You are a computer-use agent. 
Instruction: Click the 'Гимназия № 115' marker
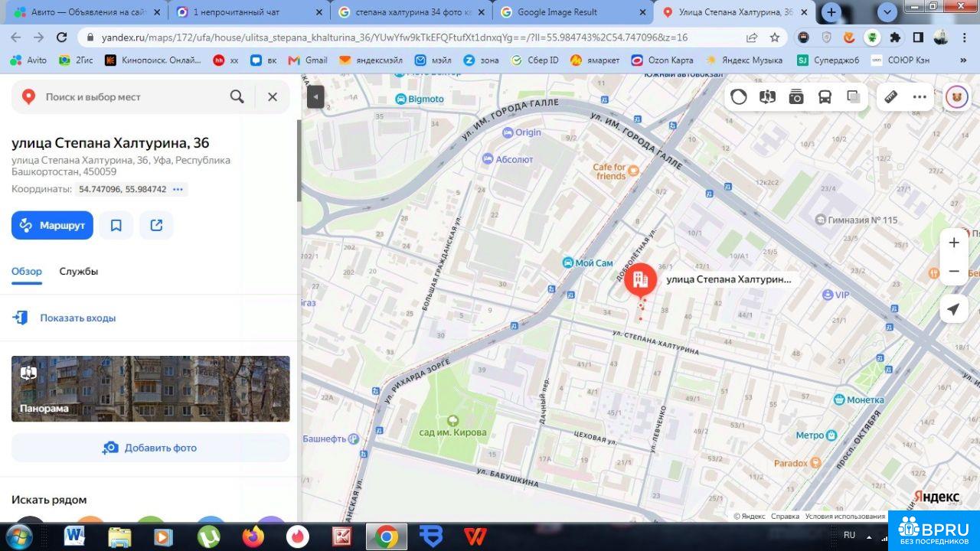856,220
